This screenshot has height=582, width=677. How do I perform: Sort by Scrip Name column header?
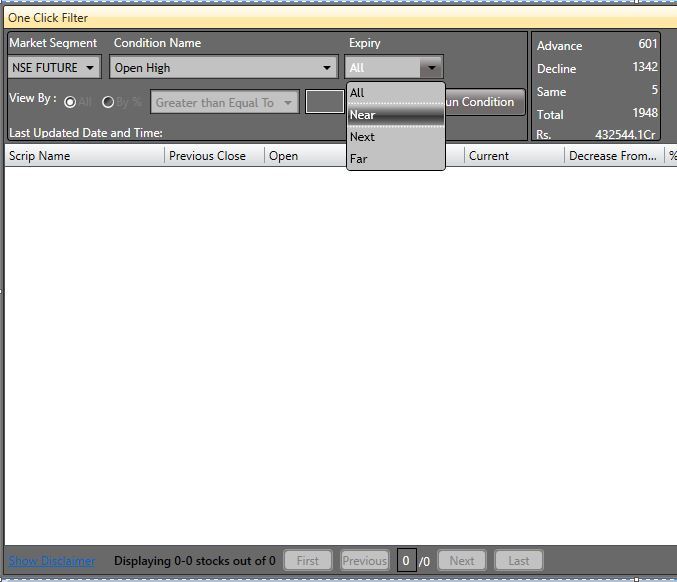tap(84, 156)
